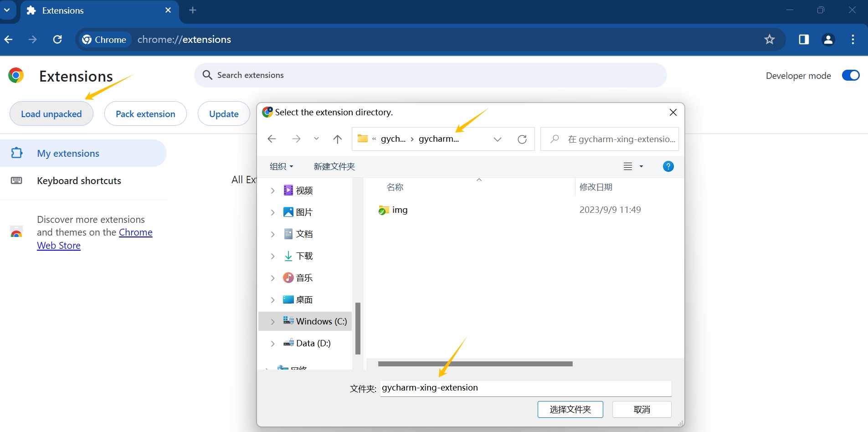
Task: Reload the extensions page
Action: [57, 40]
